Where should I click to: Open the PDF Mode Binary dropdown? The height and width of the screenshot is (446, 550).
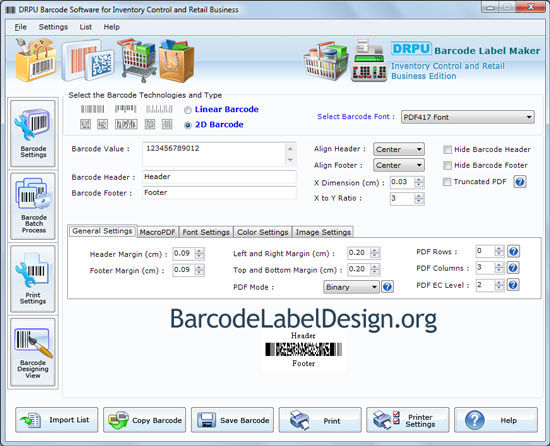[351, 287]
